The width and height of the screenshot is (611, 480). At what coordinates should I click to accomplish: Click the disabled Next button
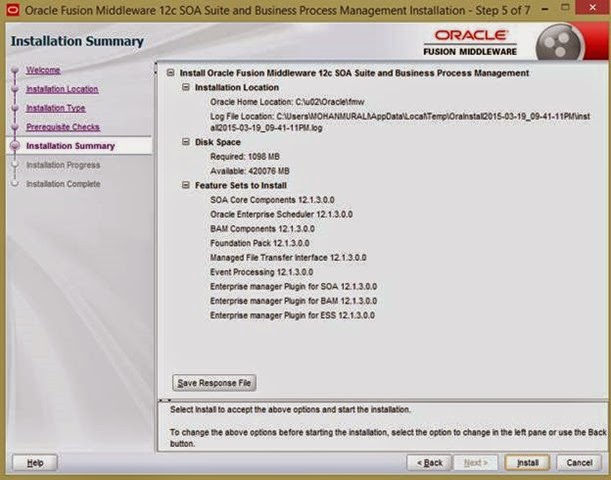(x=475, y=462)
